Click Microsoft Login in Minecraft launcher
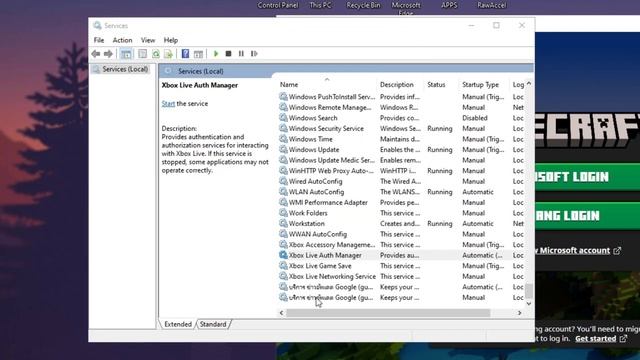640x360 pixels. point(587,177)
